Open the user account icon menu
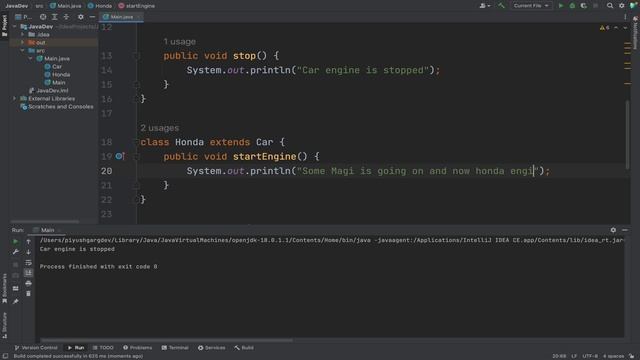Viewport: 640px width, 360px height. pyautogui.click(x=484, y=6)
